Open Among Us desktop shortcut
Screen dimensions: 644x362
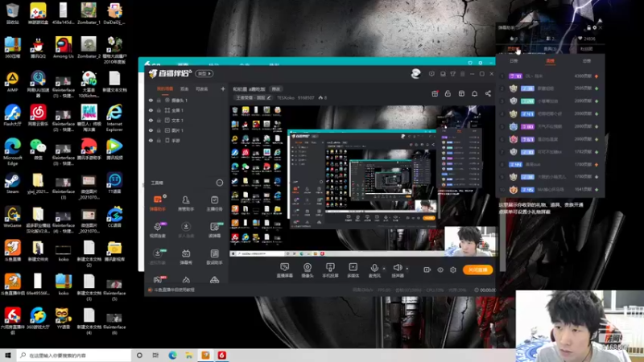click(x=64, y=47)
